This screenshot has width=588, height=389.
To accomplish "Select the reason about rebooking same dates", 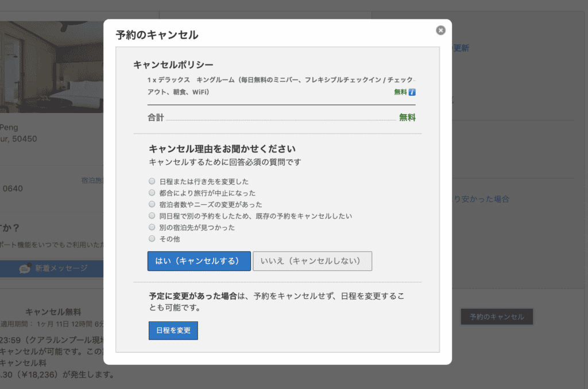I will click(152, 215).
